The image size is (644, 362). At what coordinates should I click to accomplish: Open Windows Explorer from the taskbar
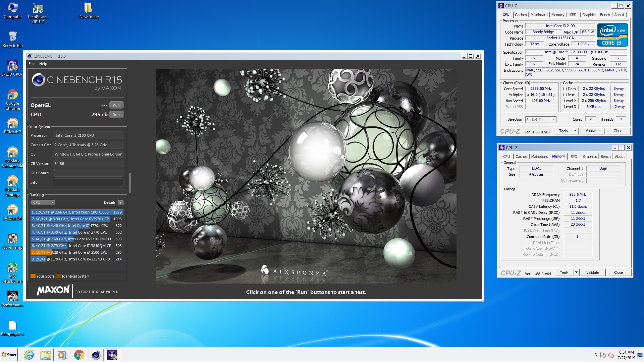[x=46, y=355]
